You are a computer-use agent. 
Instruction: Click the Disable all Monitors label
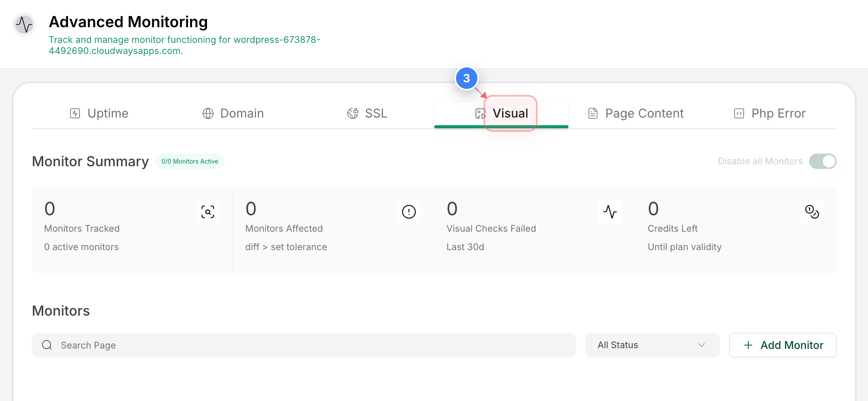click(760, 161)
